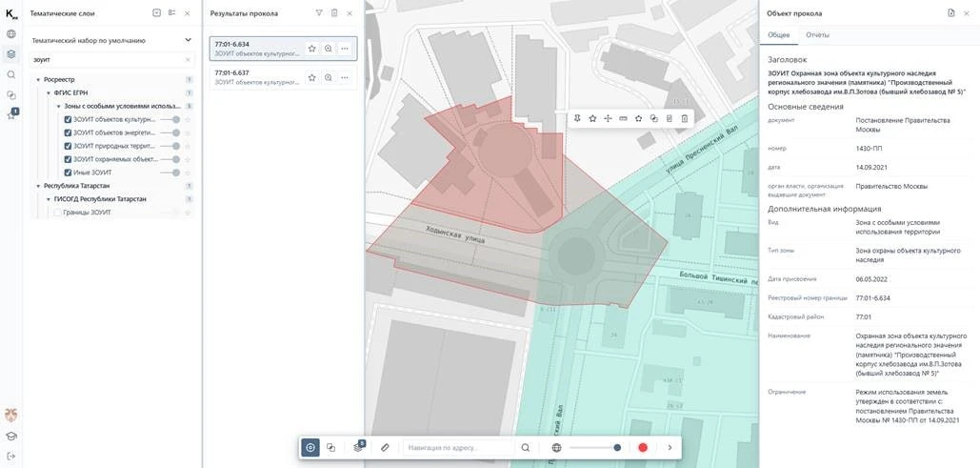The height and width of the screenshot is (468, 980).
Task: Click the move arrows icon in map floating toolbar
Action: point(609,118)
